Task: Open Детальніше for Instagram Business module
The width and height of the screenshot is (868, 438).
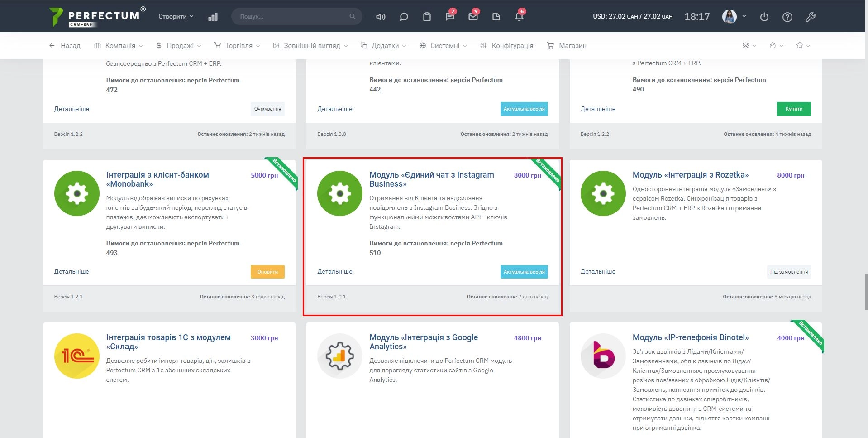Action: 335,271
